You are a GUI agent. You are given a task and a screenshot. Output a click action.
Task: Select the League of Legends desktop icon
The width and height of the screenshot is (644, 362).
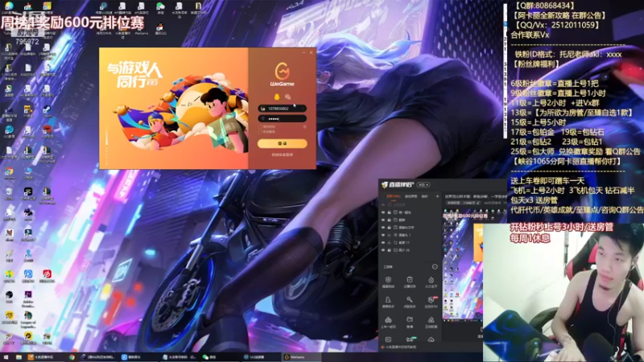[28, 319]
